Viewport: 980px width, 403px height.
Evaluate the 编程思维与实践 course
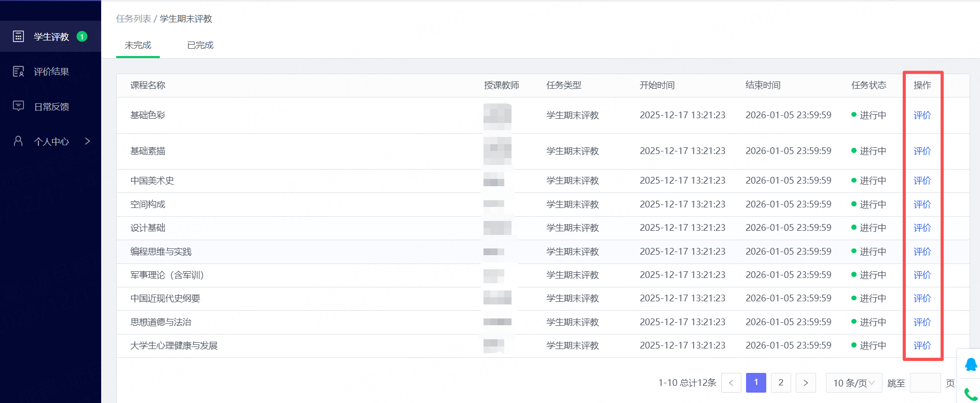(x=922, y=252)
